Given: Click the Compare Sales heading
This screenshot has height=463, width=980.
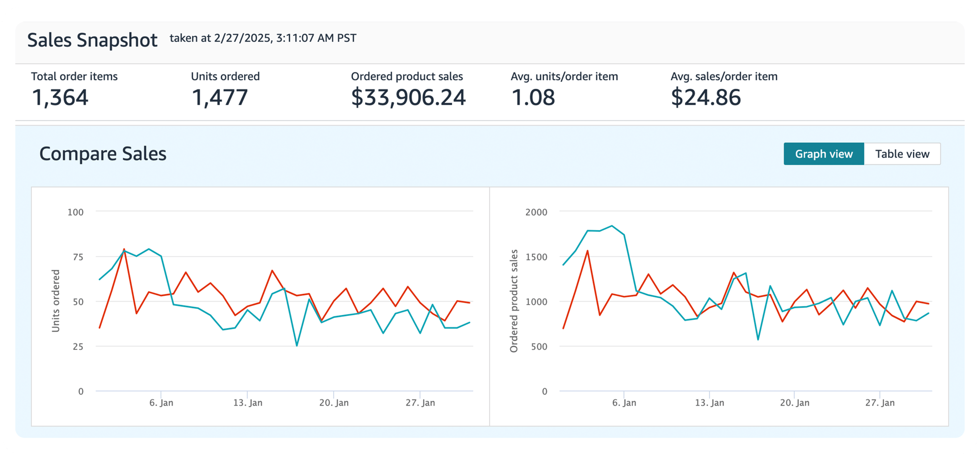Looking at the screenshot, I should pos(103,154).
